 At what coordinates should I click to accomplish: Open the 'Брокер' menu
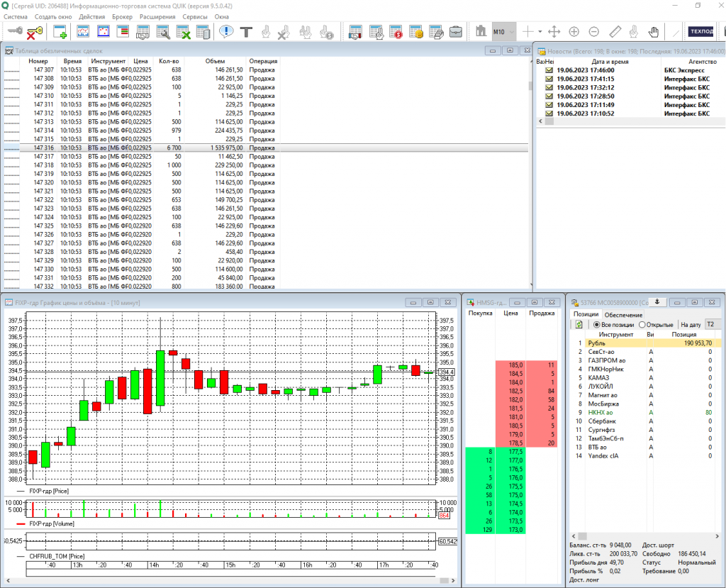pyautogui.click(x=122, y=16)
